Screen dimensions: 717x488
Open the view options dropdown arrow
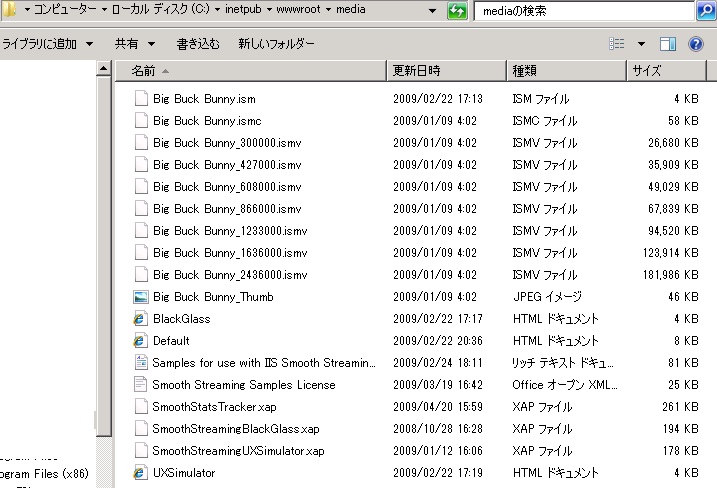click(641, 44)
